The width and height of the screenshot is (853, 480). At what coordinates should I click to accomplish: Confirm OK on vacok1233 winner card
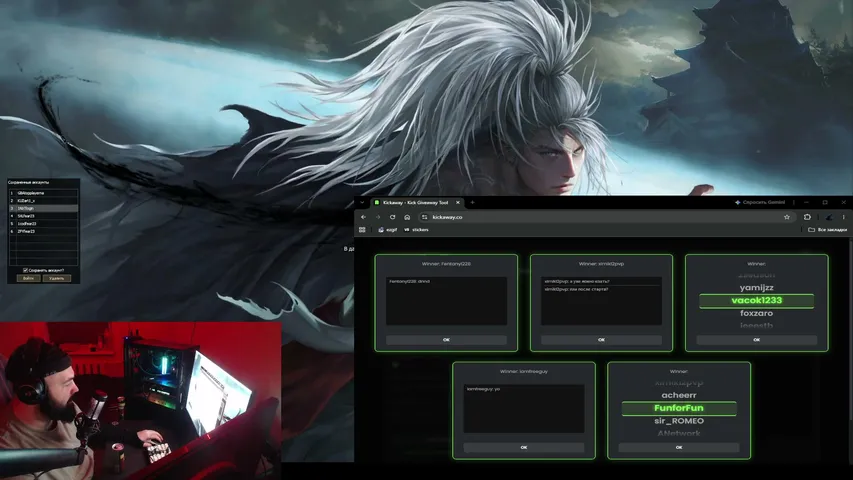(756, 340)
